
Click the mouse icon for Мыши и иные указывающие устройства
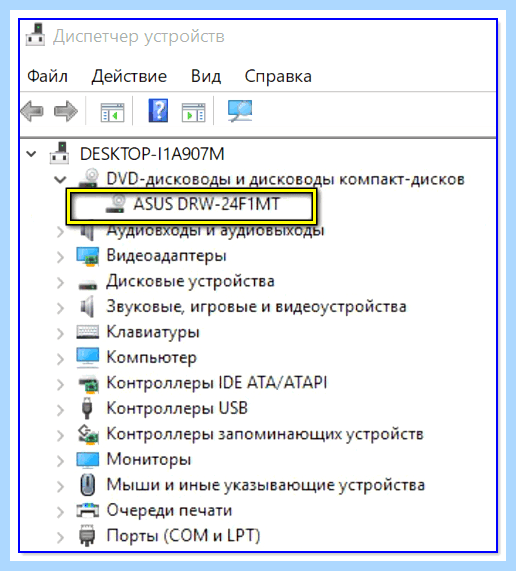coord(88,485)
